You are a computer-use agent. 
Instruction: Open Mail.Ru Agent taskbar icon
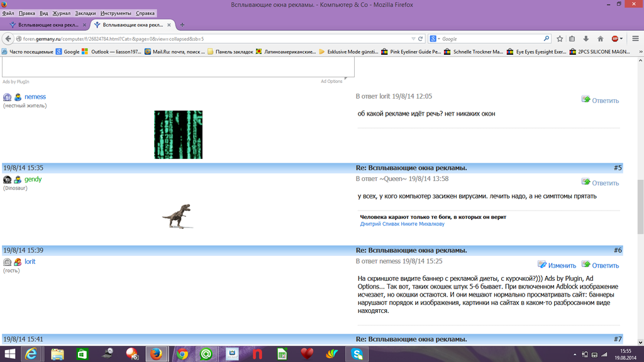(206, 354)
